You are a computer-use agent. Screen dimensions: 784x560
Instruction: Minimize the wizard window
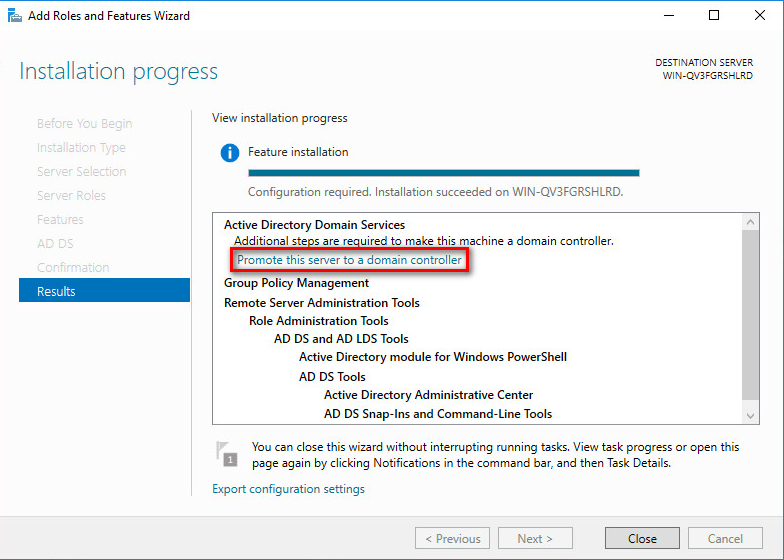(x=668, y=16)
